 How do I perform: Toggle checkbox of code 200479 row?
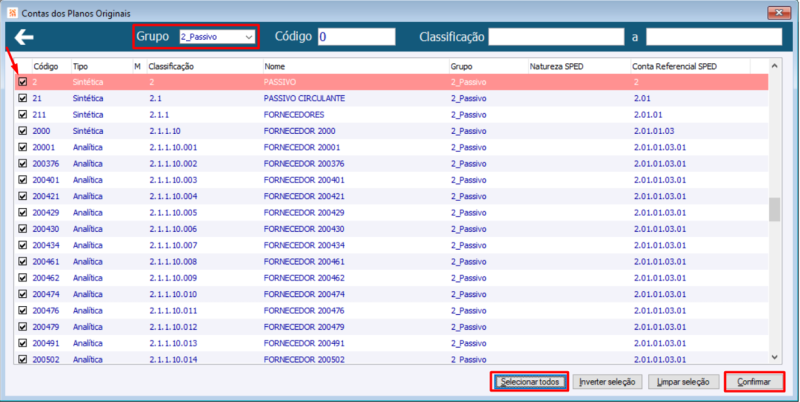[x=22, y=326]
